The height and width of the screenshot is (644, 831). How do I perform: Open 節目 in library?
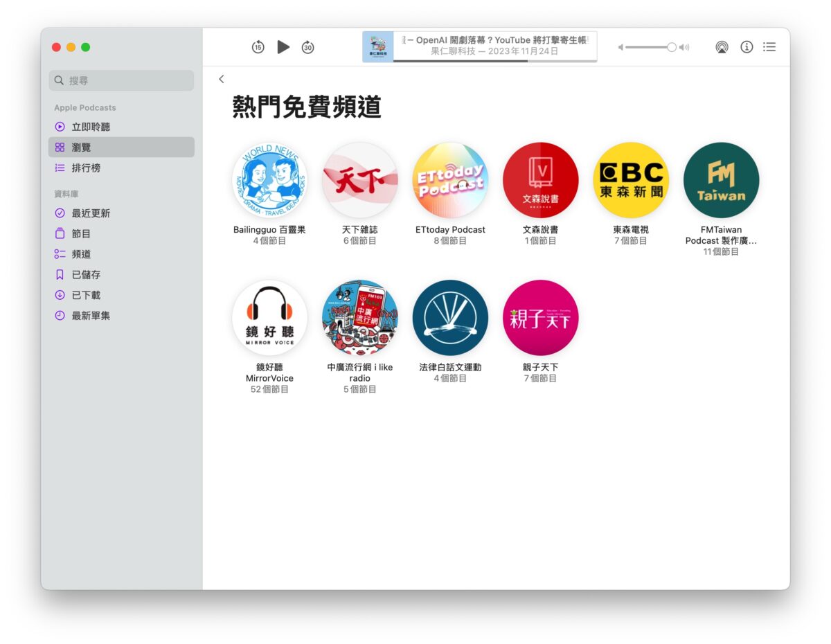[x=121, y=234]
